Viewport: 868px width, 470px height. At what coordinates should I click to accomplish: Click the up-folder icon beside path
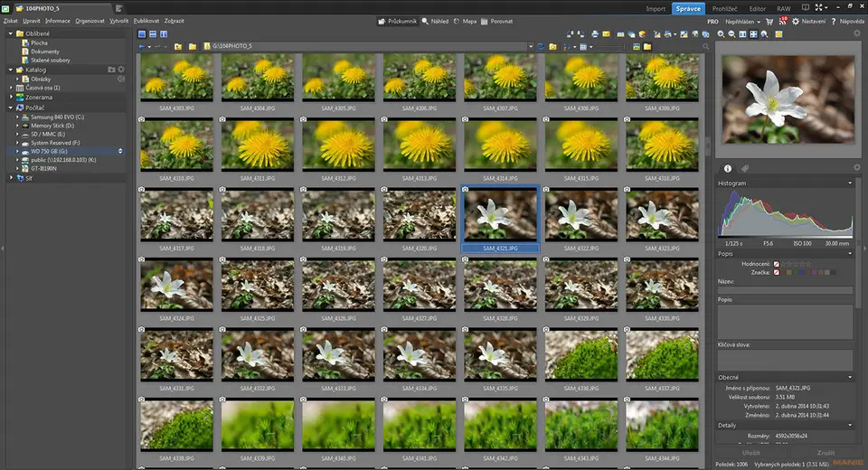179,46
